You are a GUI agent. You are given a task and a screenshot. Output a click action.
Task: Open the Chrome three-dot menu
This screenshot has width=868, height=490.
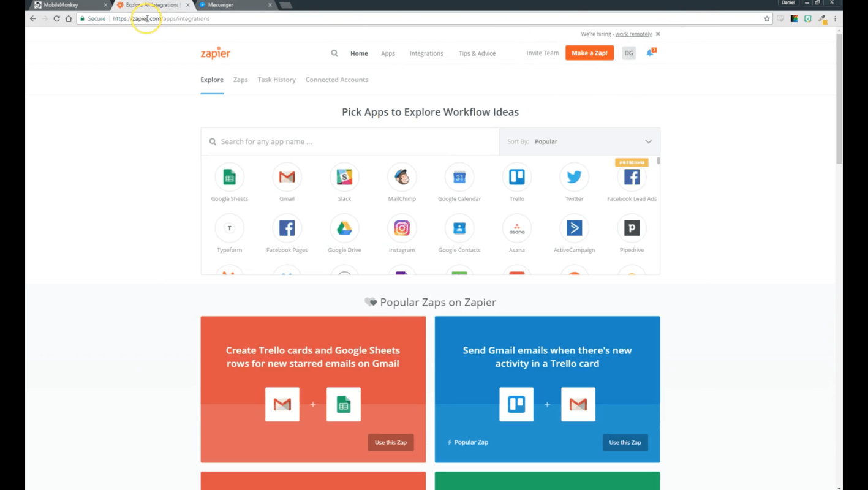coord(835,18)
